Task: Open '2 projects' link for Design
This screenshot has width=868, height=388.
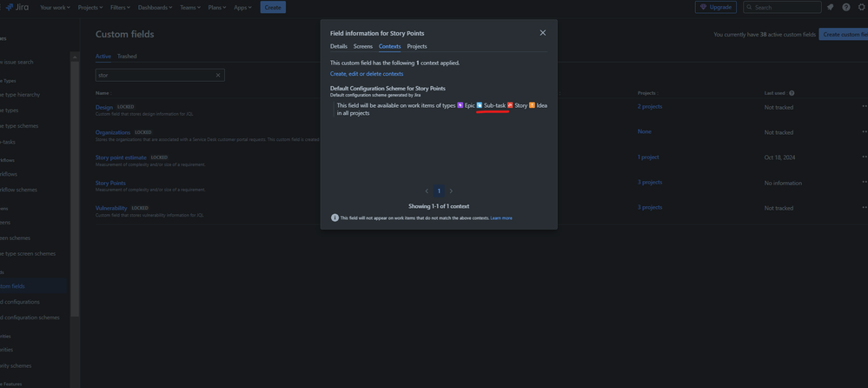Action: tap(649, 106)
